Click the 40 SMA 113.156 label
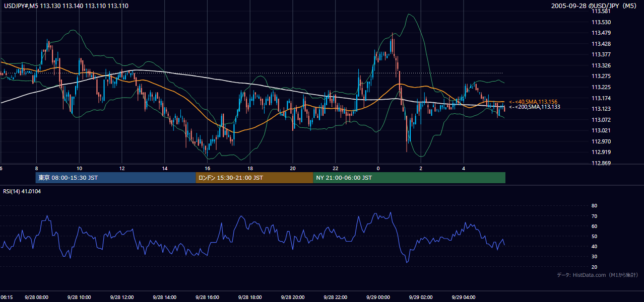This screenshot has width=644, height=302. tap(533, 102)
